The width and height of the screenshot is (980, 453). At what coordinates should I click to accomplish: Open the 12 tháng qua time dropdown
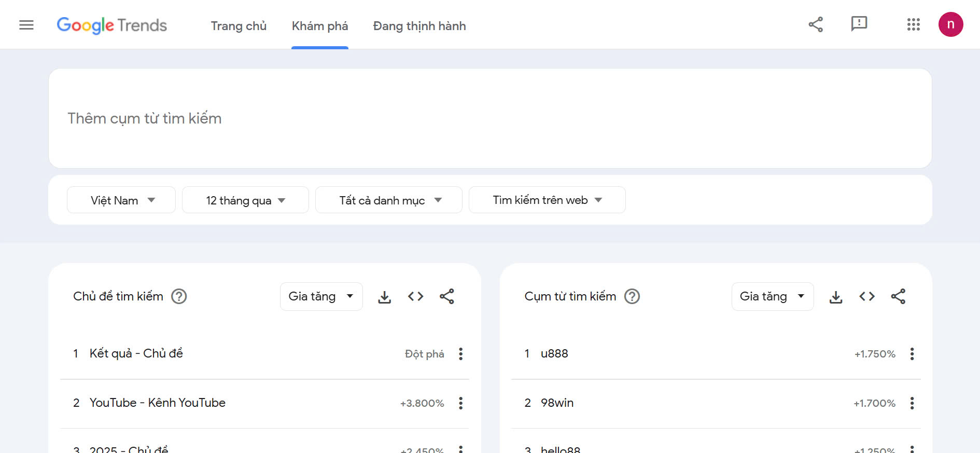tap(245, 200)
